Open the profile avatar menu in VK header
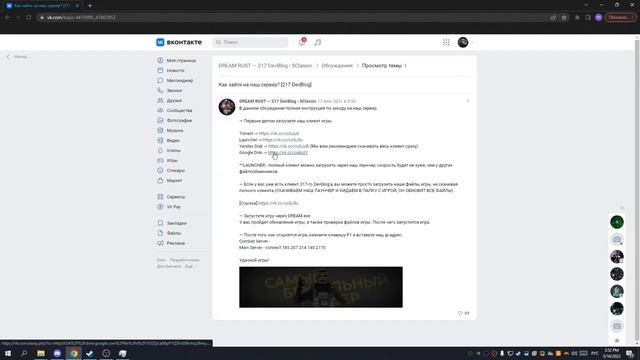The image size is (640, 360). 465,42
